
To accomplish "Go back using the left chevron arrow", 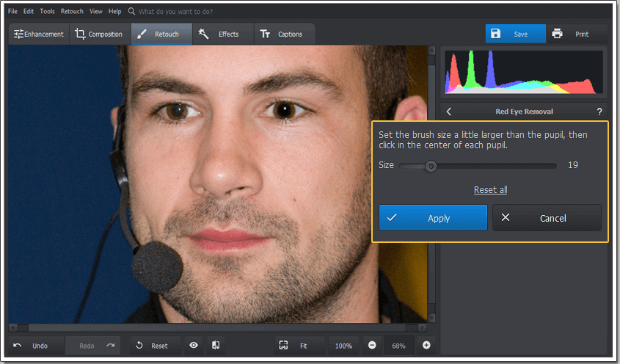I will (449, 112).
